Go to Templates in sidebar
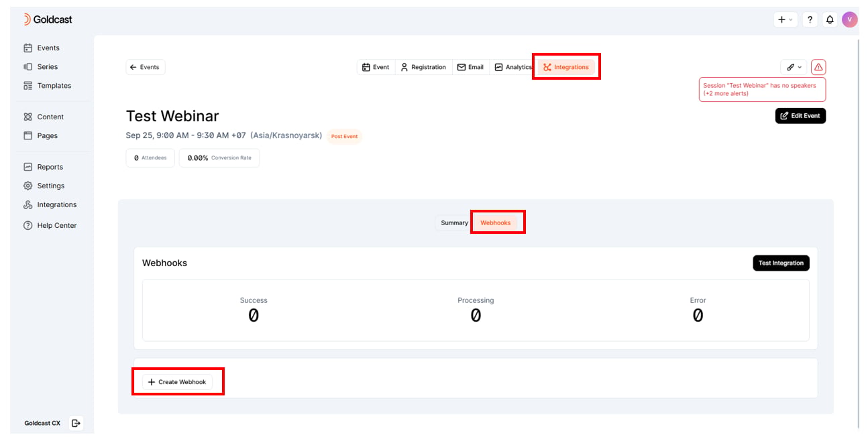The width and height of the screenshot is (868, 437). (x=47, y=86)
